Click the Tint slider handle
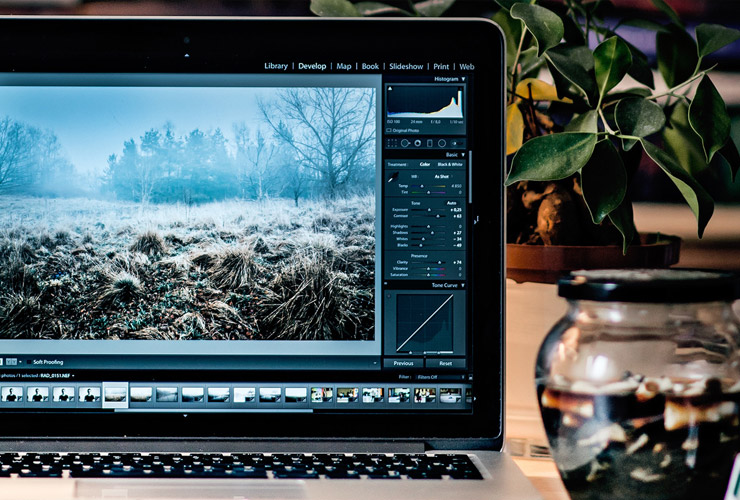Screen dimensions: 740x500 tap(428, 193)
